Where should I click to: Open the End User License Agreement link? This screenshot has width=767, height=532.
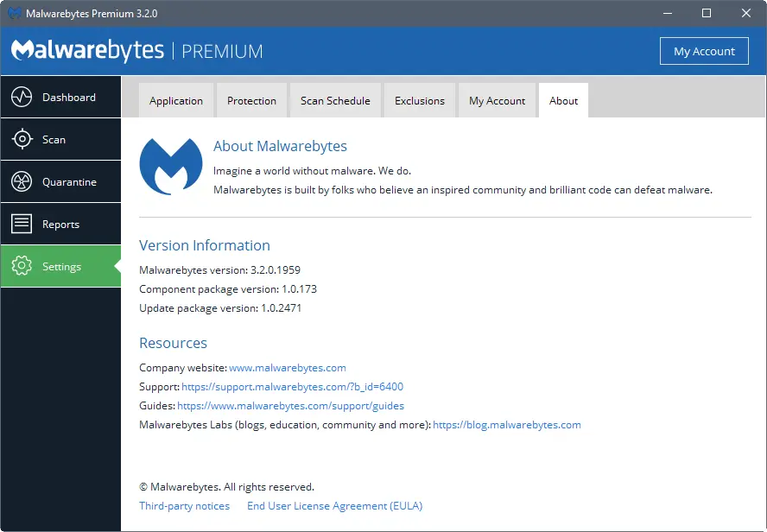pyautogui.click(x=334, y=506)
